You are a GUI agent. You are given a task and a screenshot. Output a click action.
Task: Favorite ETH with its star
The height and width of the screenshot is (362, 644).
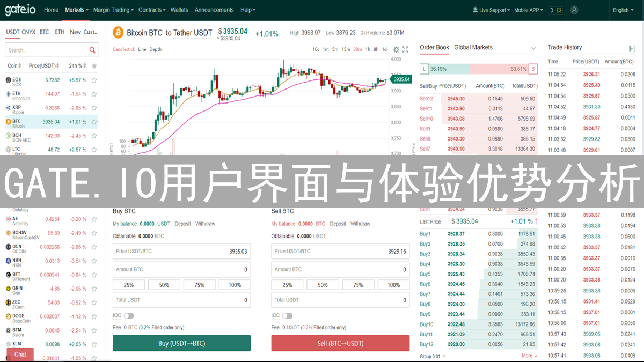94,94
